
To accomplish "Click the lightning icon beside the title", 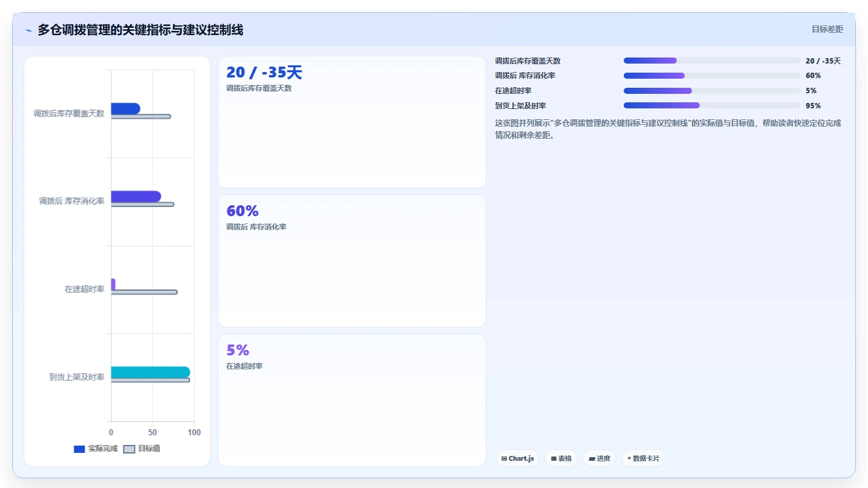I will (28, 30).
